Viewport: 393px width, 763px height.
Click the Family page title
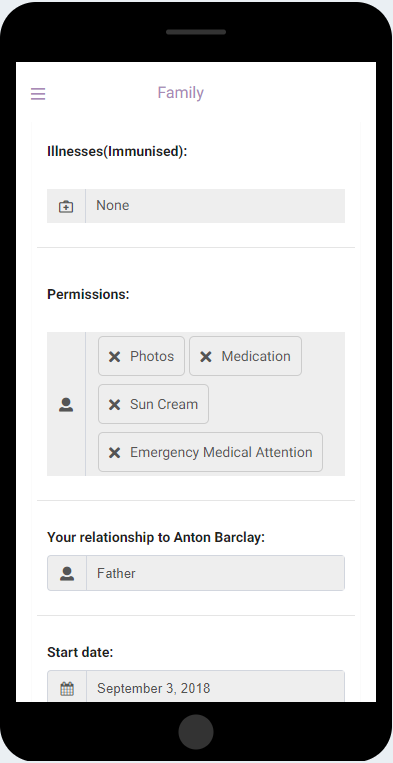pos(180,92)
